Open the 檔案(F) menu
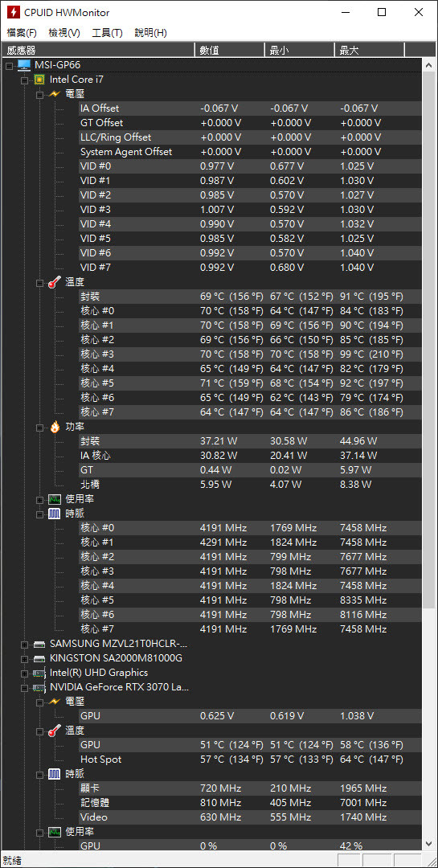Image resolution: width=438 pixels, height=868 pixels. [x=22, y=33]
